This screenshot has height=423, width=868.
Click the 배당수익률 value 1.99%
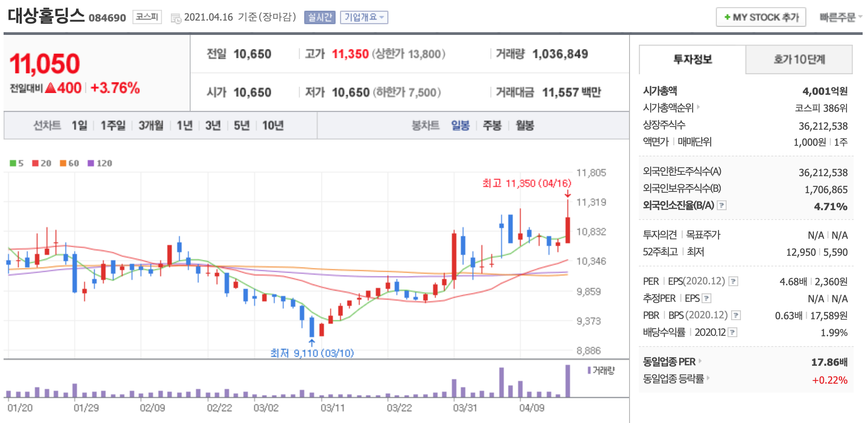click(834, 333)
